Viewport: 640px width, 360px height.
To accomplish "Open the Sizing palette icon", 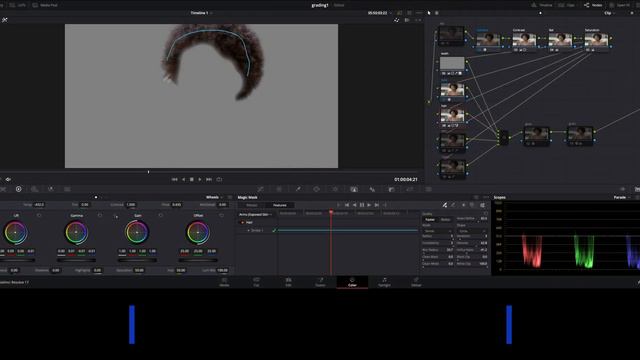I will (409, 189).
